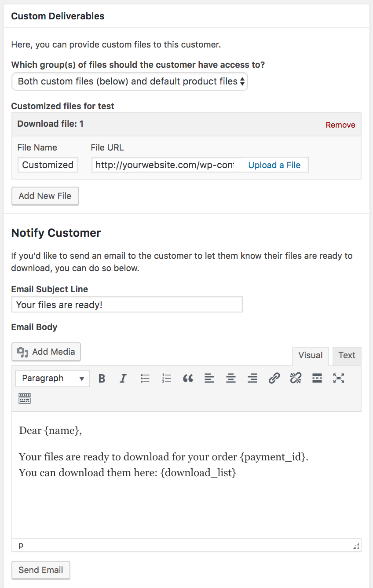Click the remove link icon
The height and width of the screenshot is (588, 373).
296,379
